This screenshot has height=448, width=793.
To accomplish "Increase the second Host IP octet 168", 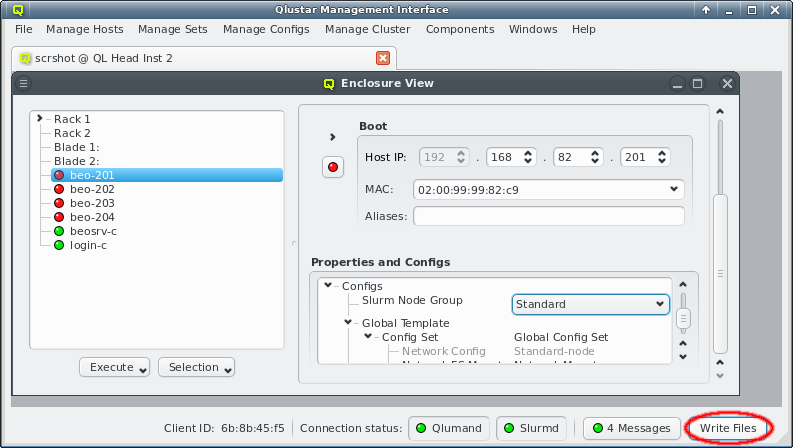I will point(527,153).
